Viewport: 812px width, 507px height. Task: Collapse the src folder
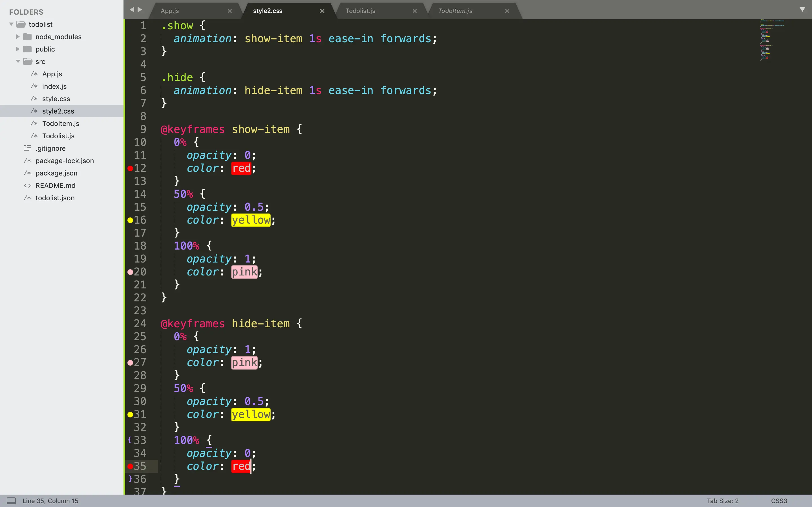pos(18,61)
